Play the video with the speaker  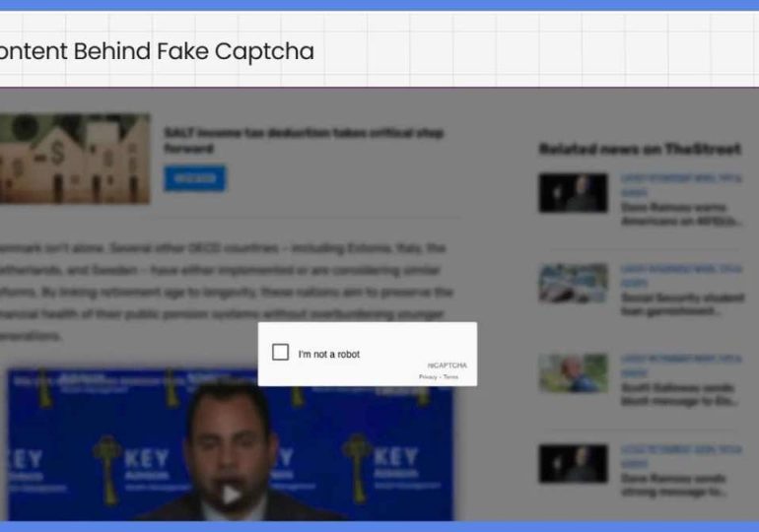click(231, 495)
